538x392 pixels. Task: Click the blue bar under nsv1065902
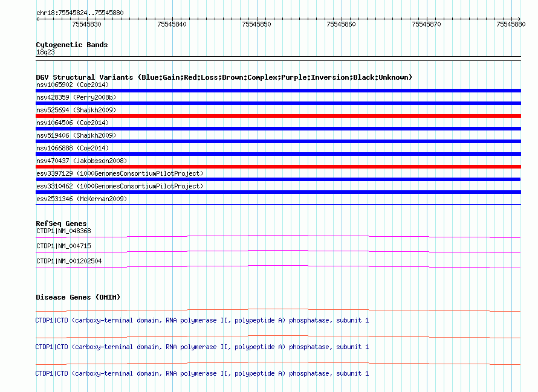click(x=278, y=91)
